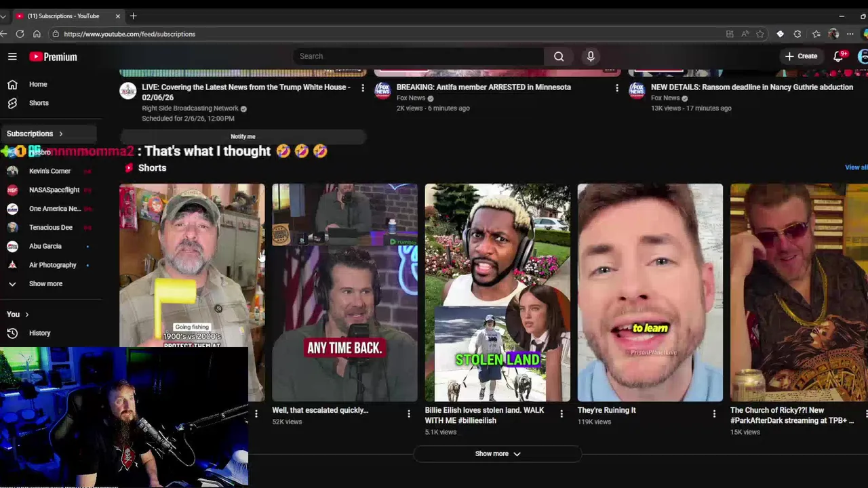Screen dimensions: 868x488
Task: Click browser reload button
Action: tap(20, 34)
